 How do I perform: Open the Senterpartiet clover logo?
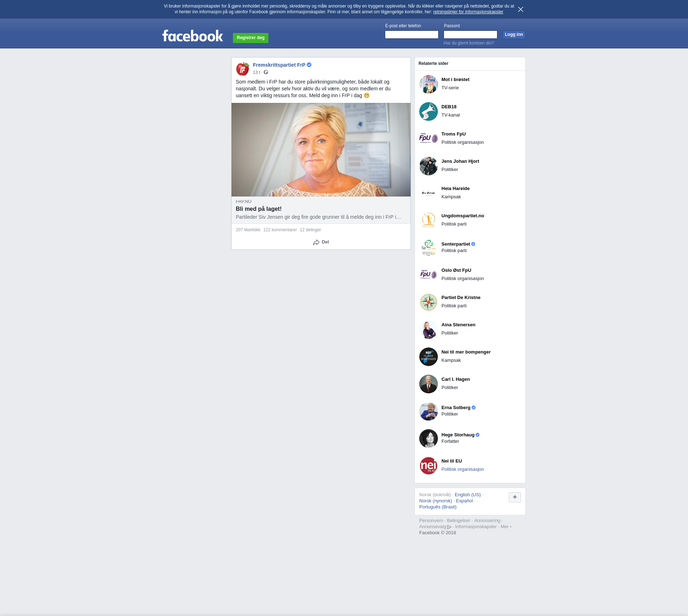coord(429,248)
